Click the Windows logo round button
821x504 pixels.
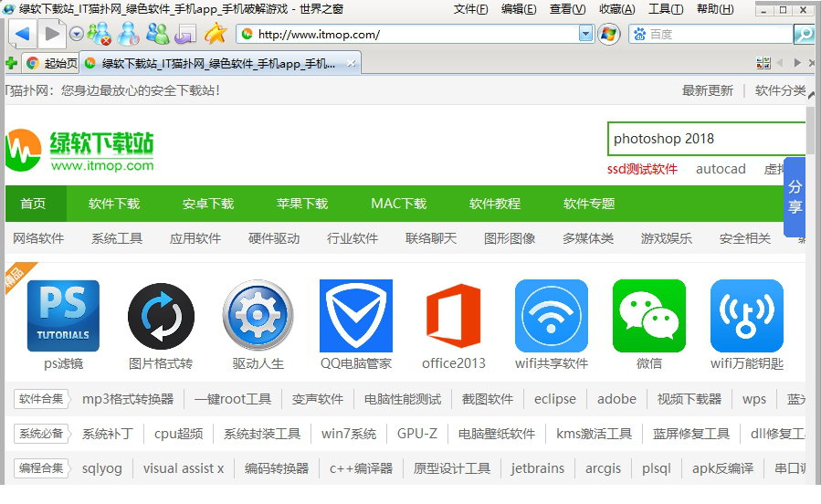608,35
